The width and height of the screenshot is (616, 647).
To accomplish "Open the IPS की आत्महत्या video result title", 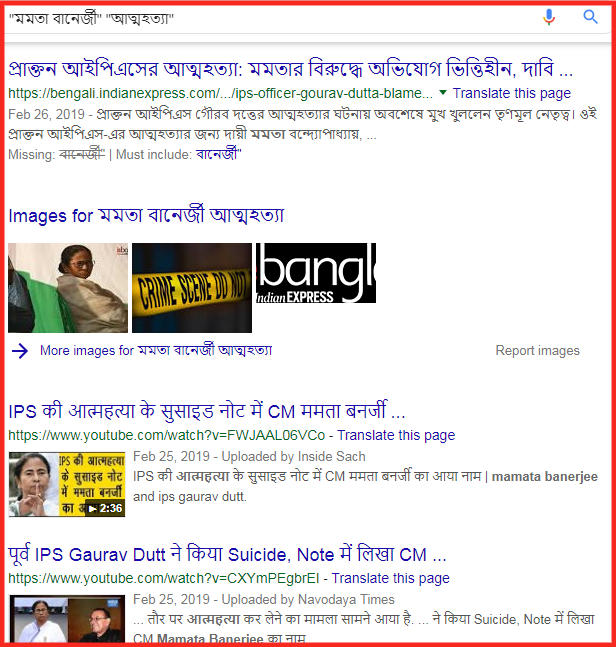I will [207, 411].
